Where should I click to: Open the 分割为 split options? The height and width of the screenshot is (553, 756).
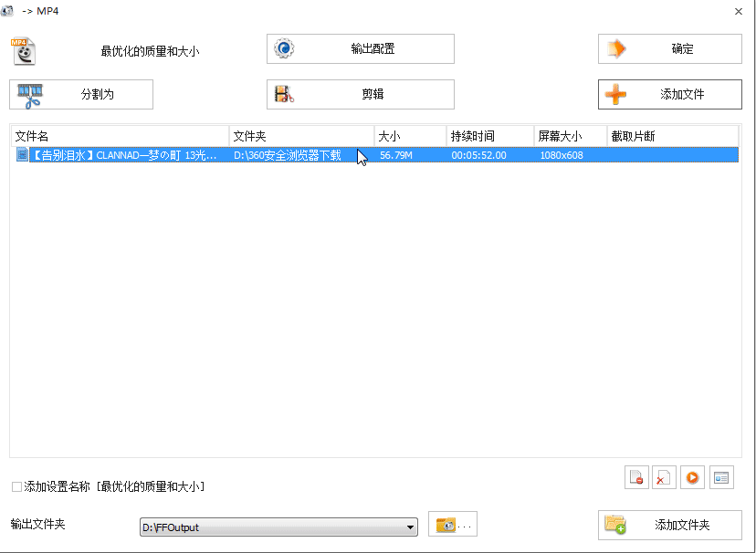click(81, 94)
